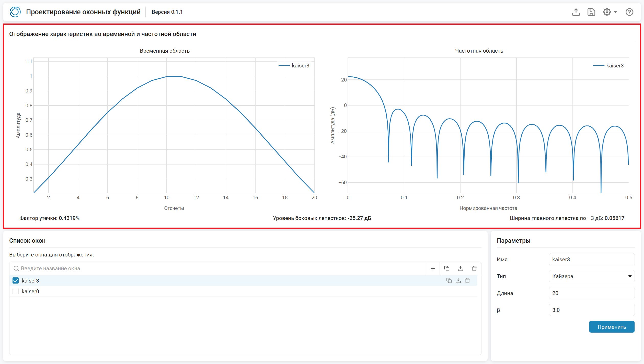Click the Уровень боковых лепестков -25.27 дБ text

click(322, 218)
